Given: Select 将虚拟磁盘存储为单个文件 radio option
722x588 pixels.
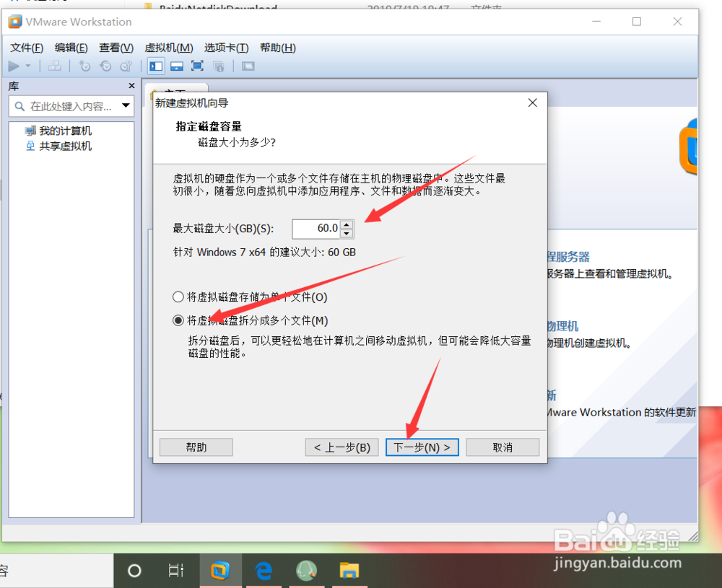Looking at the screenshot, I should tap(177, 297).
